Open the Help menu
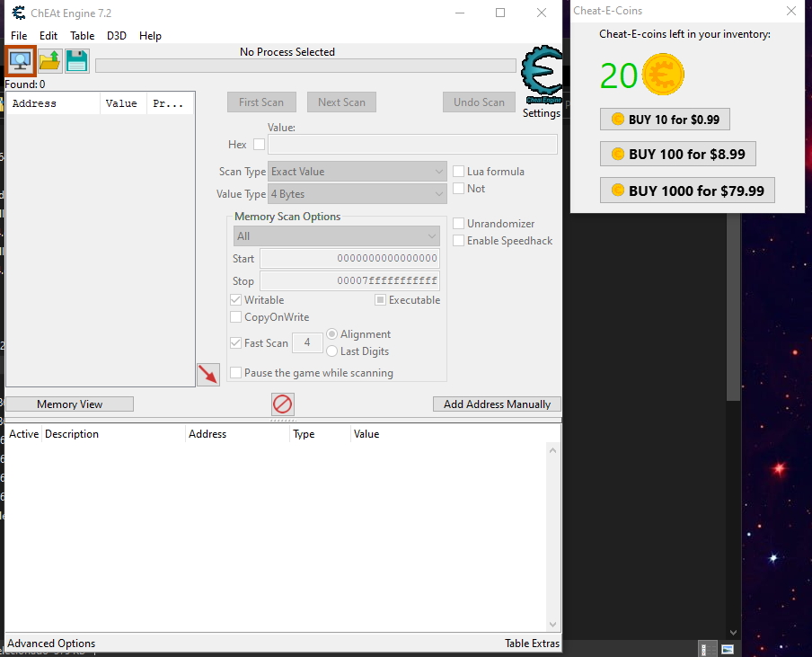Screen dimensions: 812x657 (150, 36)
